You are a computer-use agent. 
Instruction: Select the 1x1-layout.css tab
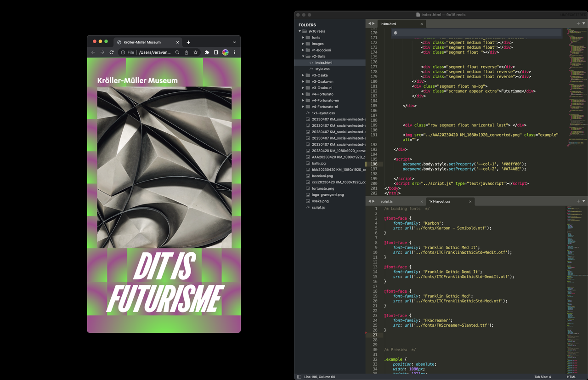[440, 201]
